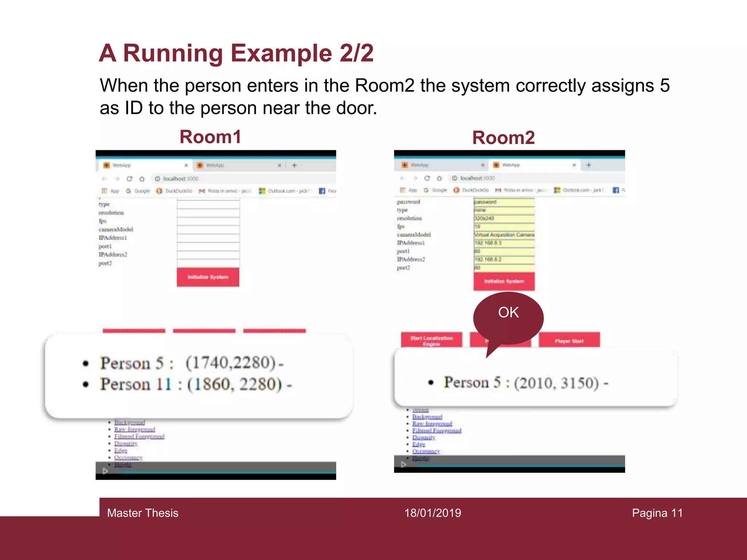This screenshot has height=560, width=747.
Task: Open the Filtered Foreground link in Room1
Action: [x=139, y=436]
